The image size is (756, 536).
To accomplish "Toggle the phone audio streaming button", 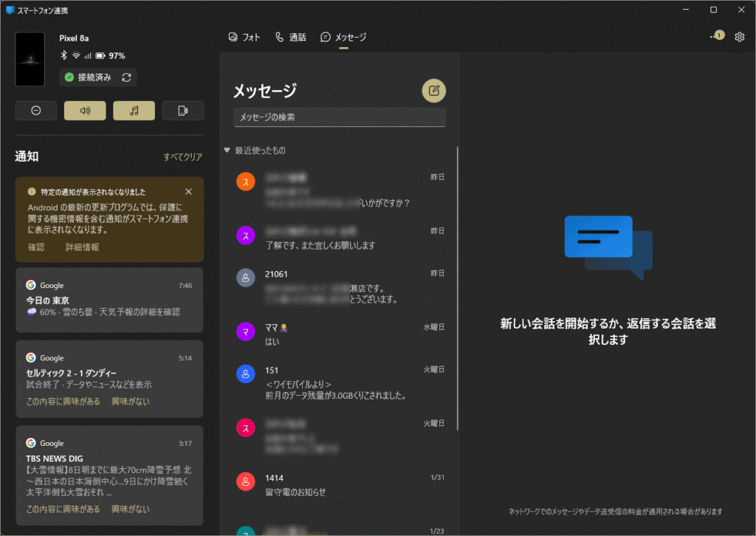I will [x=182, y=111].
